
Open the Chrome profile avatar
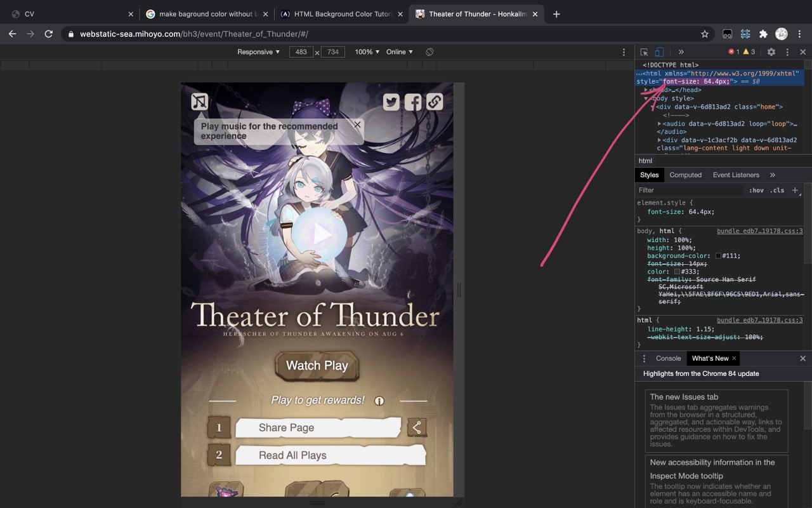tap(782, 34)
